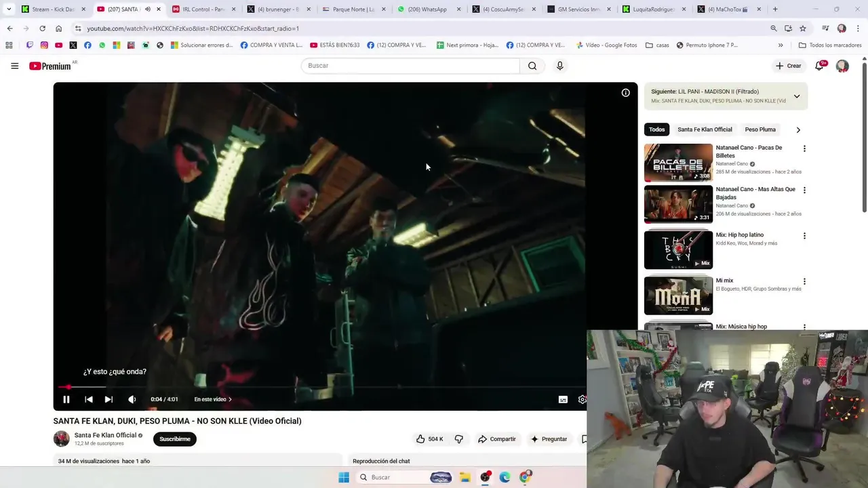This screenshot has height=488, width=868.
Task: Dislike the video thumbs-down
Action: [459, 439]
